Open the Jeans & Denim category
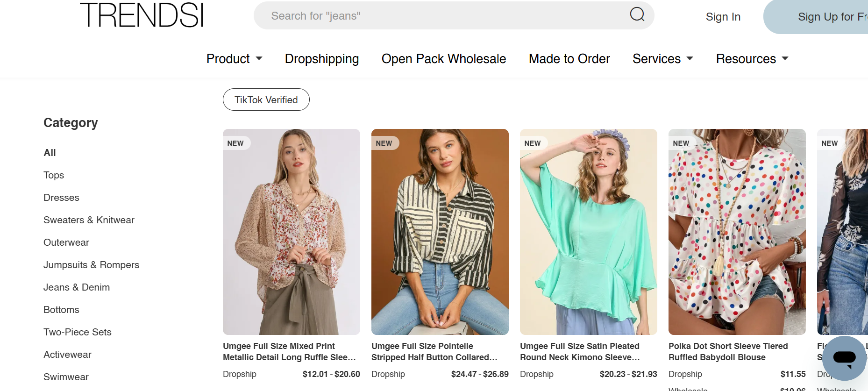The width and height of the screenshot is (868, 391). [77, 287]
